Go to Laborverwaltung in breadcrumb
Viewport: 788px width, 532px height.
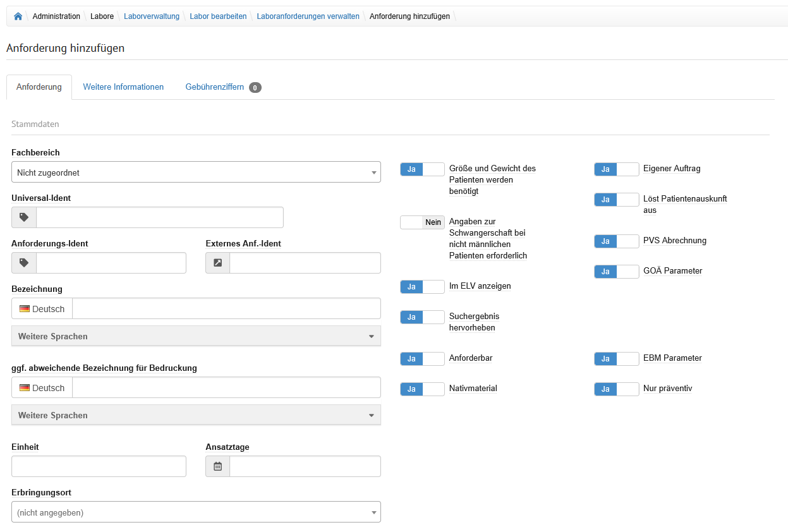(x=152, y=16)
